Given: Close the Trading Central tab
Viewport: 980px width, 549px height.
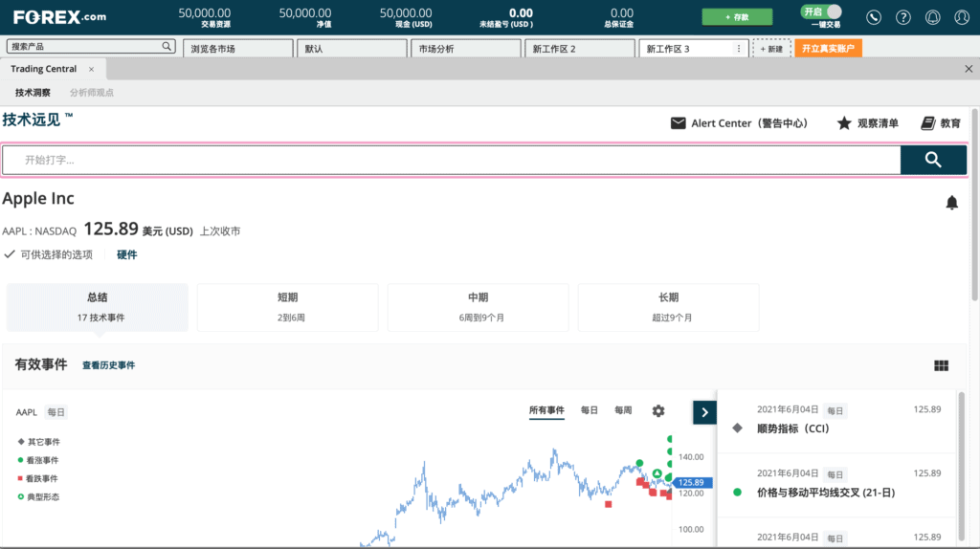Looking at the screenshot, I should (91, 69).
